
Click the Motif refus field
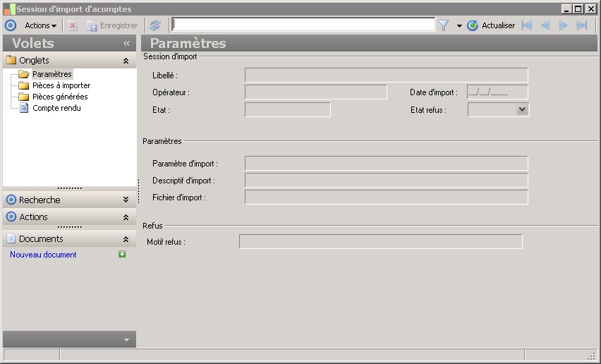click(x=381, y=242)
